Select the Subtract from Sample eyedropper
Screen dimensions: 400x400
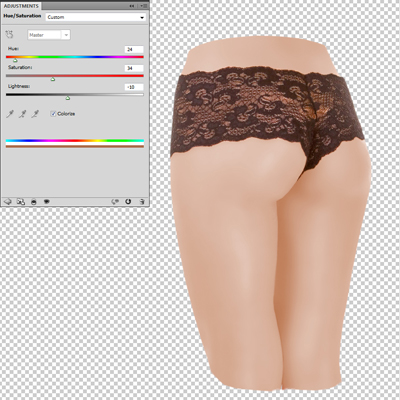[x=35, y=114]
